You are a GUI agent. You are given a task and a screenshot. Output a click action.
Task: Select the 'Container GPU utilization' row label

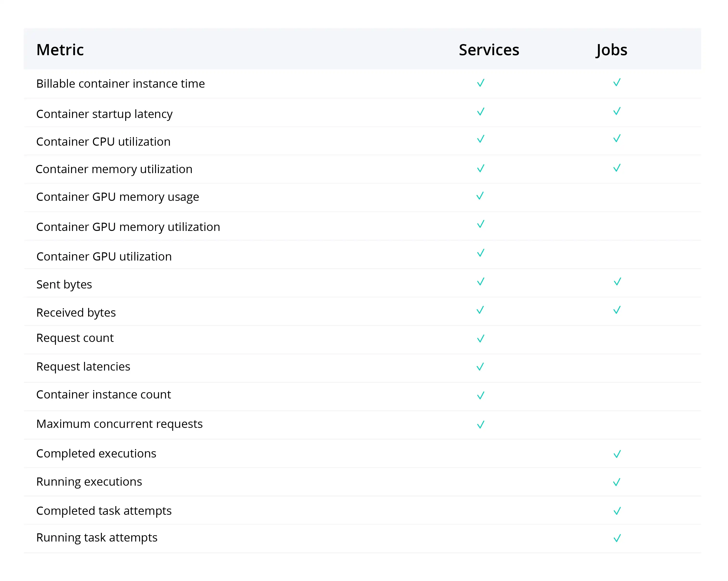coord(104,256)
